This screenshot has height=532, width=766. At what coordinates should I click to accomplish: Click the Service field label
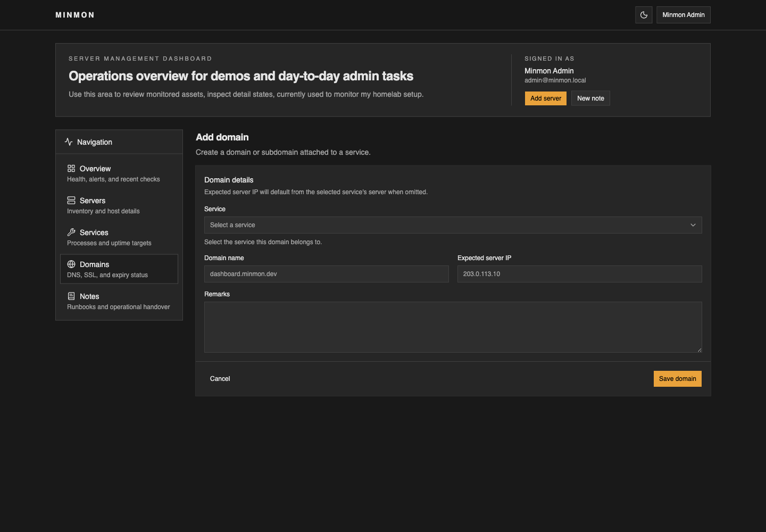coord(215,209)
